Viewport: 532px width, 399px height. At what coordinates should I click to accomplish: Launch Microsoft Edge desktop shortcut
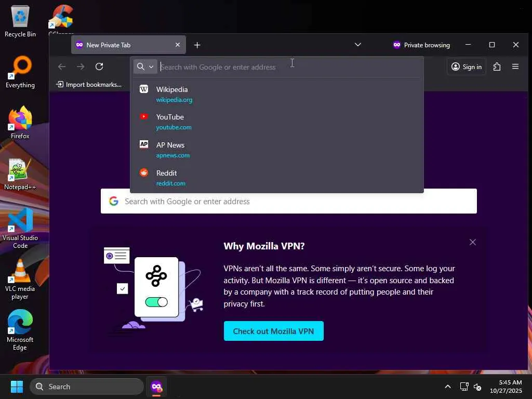point(20,330)
